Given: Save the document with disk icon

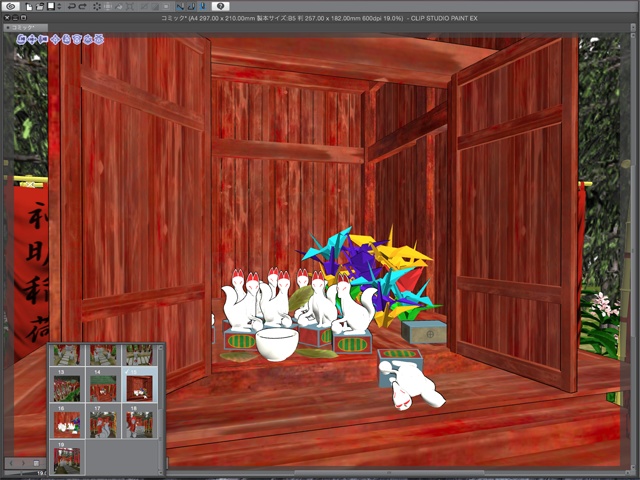Looking at the screenshot, I should 51,6.
